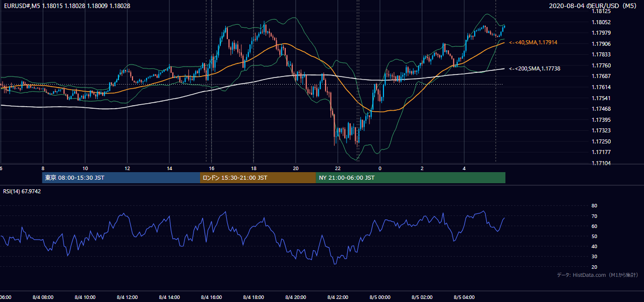Select the 8/4 08:00 time axis label
Viewport: 644px width, 302px height.
click(43, 297)
